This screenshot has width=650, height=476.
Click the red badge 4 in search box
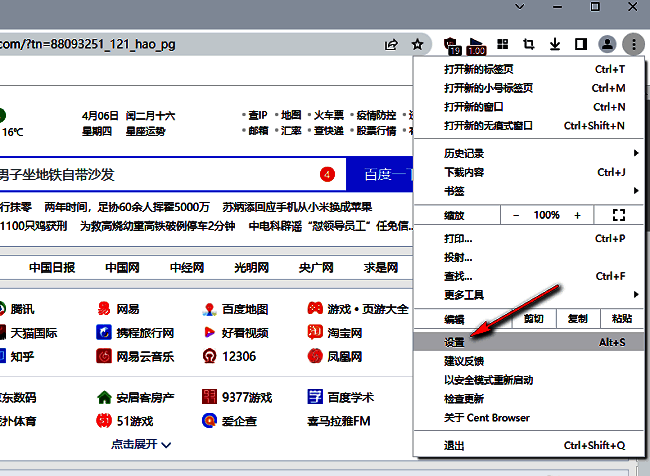pyautogui.click(x=327, y=174)
